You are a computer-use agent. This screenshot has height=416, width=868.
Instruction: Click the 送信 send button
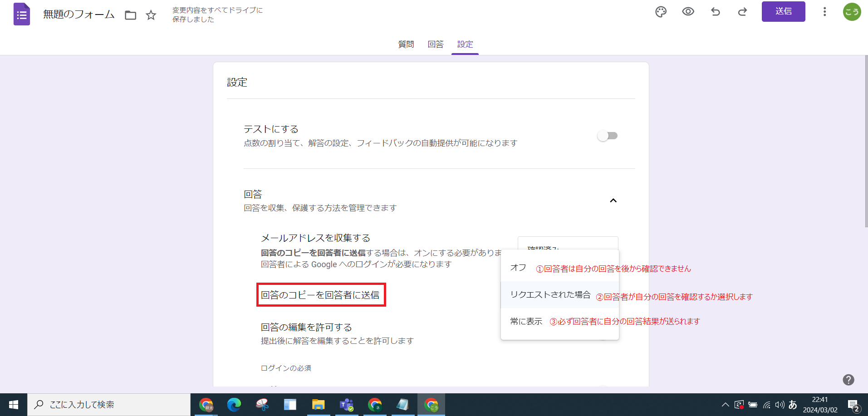coord(783,12)
